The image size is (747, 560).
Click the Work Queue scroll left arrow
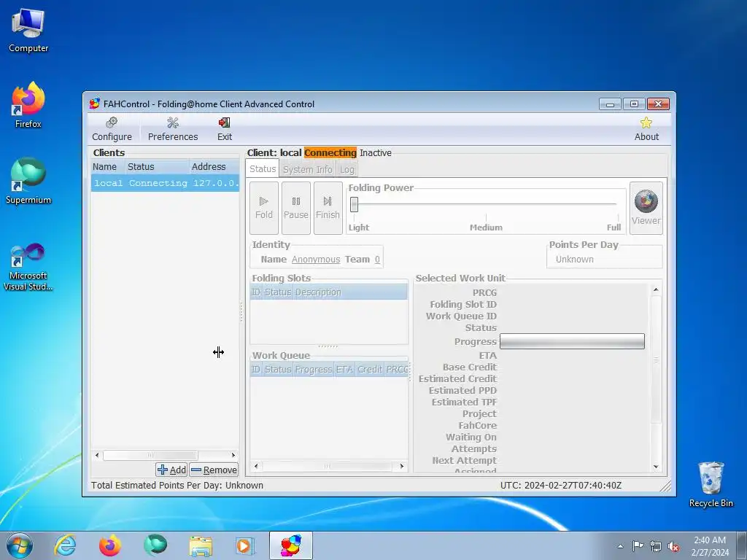(256, 466)
